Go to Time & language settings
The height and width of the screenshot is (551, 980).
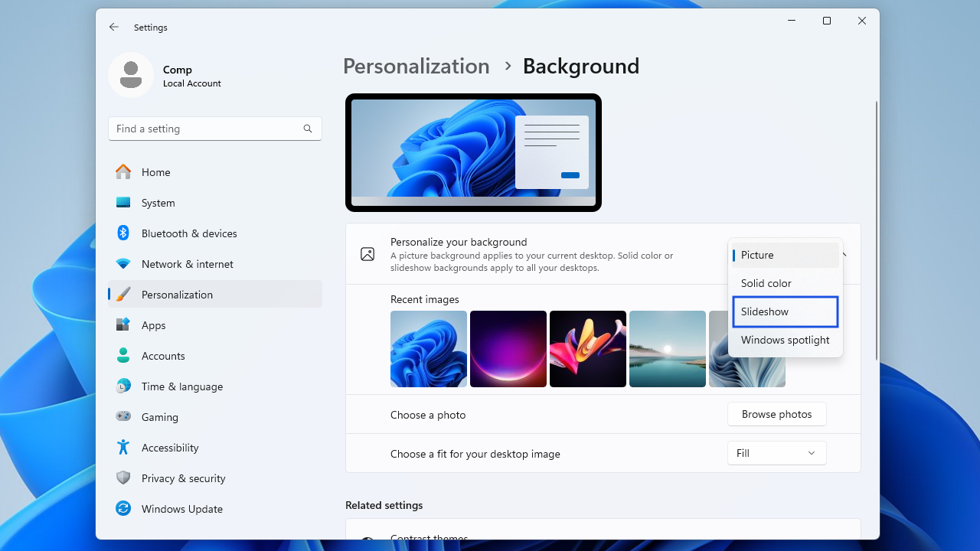[215, 386]
